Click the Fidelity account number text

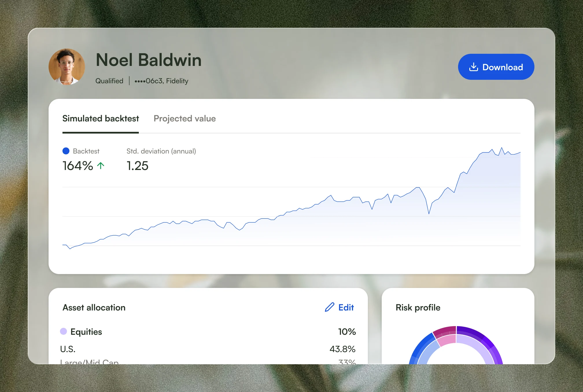pyautogui.click(x=161, y=81)
